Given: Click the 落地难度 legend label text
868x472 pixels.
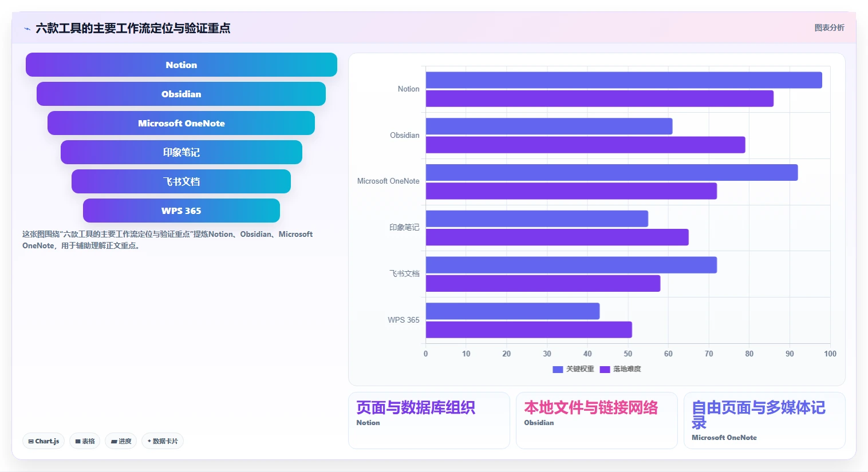Looking at the screenshot, I should (x=627, y=369).
